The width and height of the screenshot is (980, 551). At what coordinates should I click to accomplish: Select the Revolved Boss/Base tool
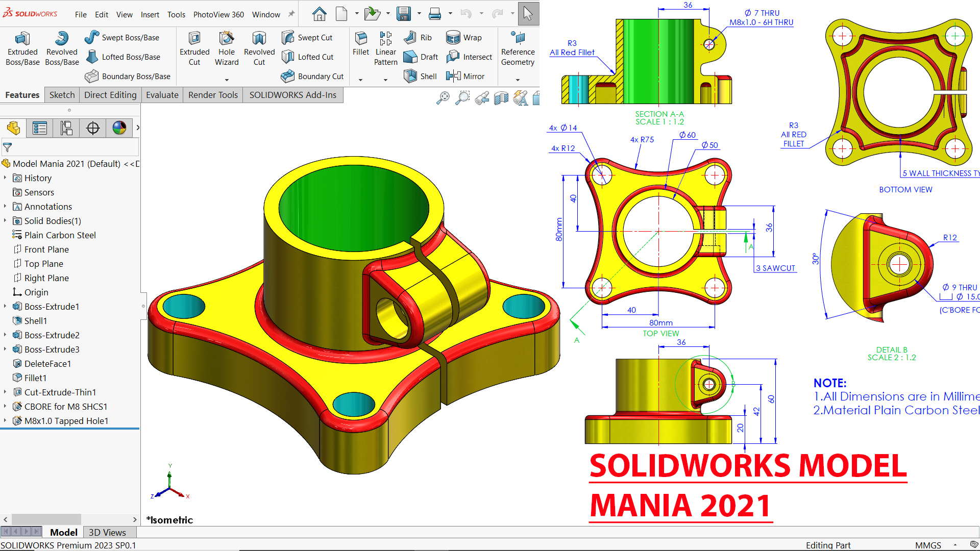click(x=62, y=48)
